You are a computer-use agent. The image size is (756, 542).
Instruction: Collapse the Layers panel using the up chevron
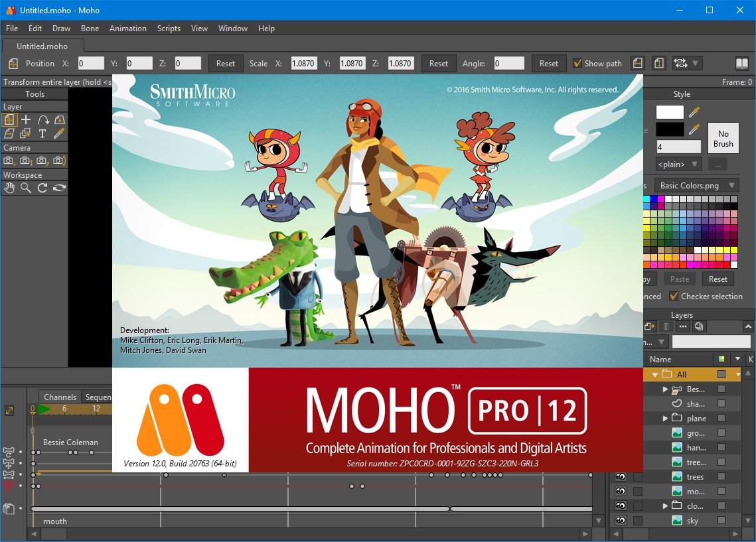click(x=748, y=326)
